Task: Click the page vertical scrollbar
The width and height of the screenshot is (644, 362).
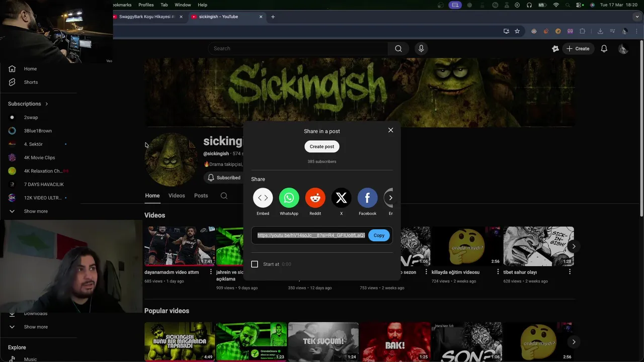Action: click(x=641, y=129)
